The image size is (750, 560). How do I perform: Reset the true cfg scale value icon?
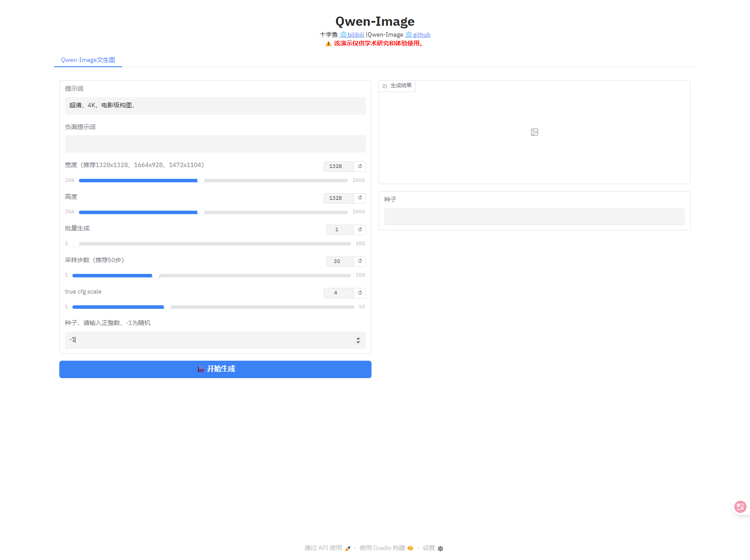(x=360, y=293)
